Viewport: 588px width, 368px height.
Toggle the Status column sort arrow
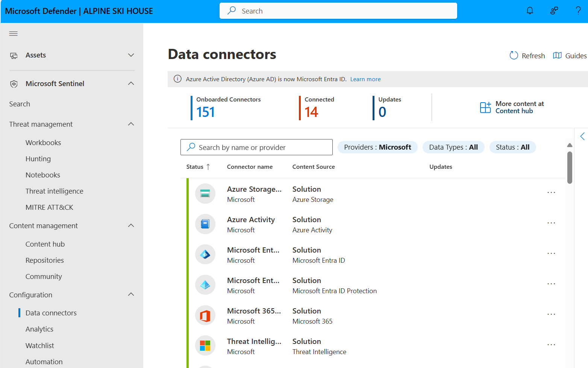[x=208, y=167]
